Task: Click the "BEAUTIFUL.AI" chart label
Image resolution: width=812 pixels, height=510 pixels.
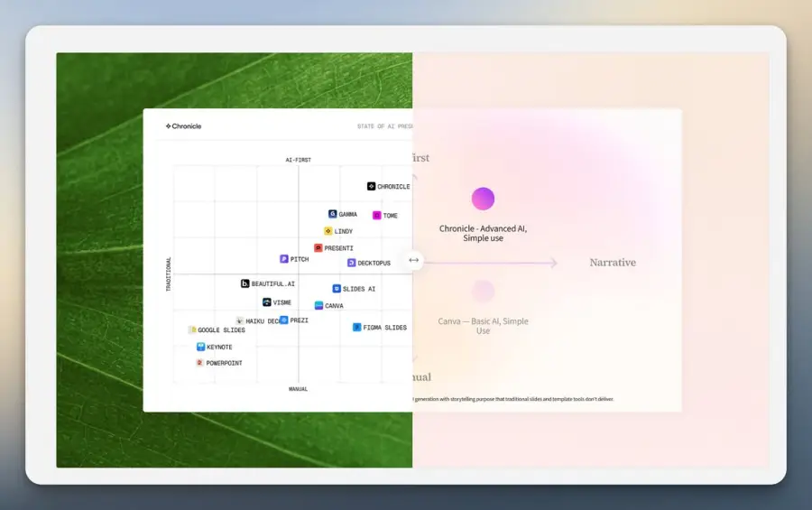Action: coord(272,284)
